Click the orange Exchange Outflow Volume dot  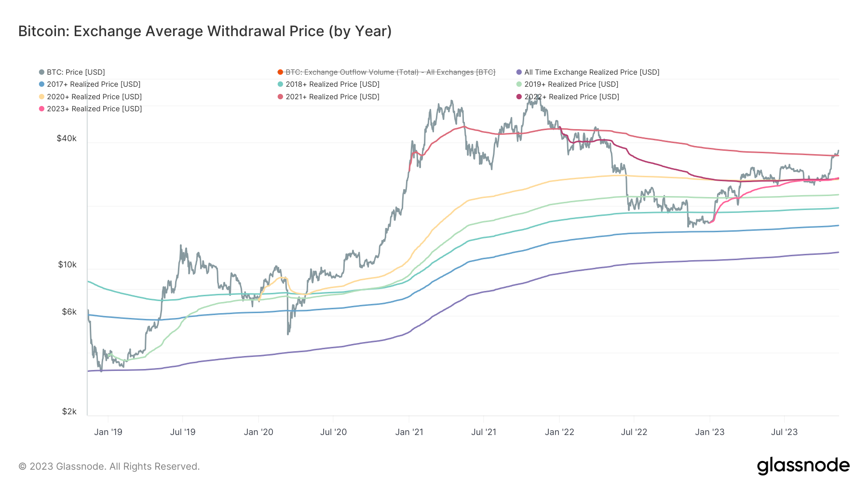(x=280, y=72)
